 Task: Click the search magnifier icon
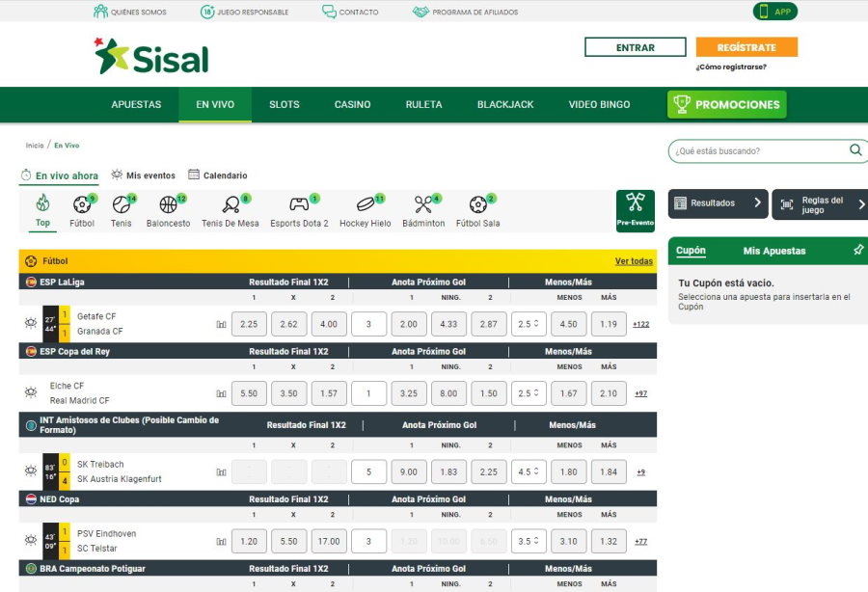855,150
